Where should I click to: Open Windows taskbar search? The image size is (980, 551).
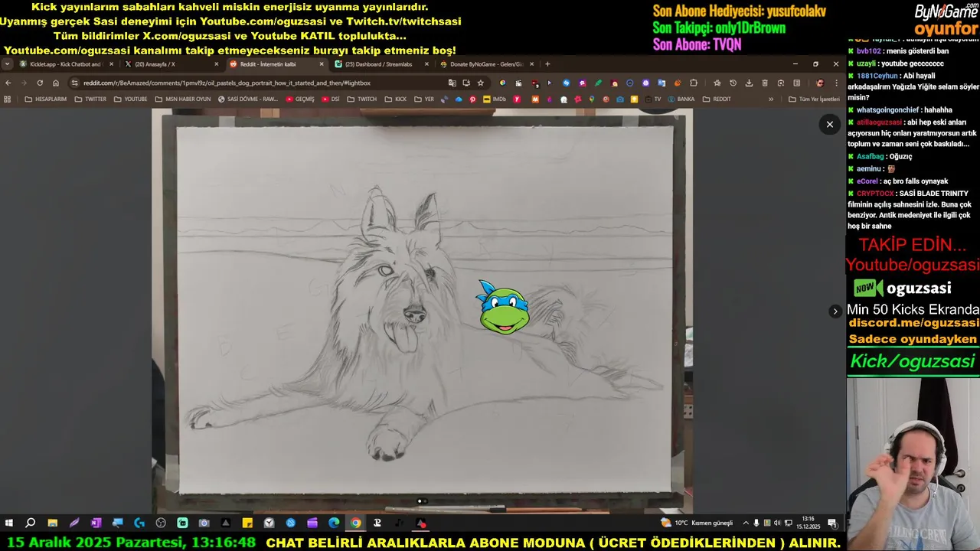(31, 523)
